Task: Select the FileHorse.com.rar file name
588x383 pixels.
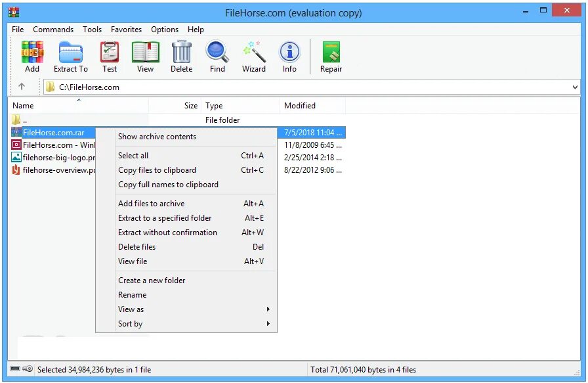Action: pyautogui.click(x=54, y=133)
